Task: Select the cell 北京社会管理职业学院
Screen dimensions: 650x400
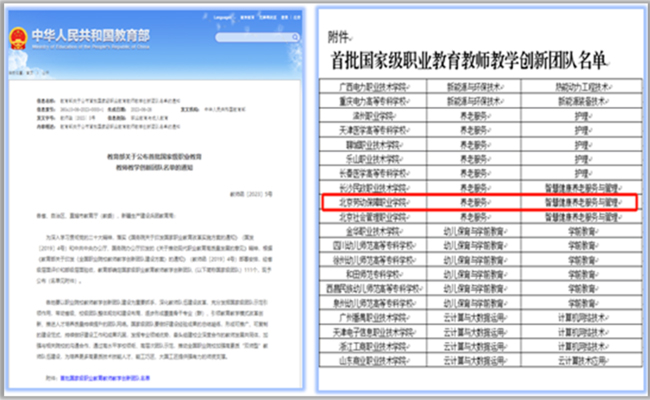Action: [373, 217]
